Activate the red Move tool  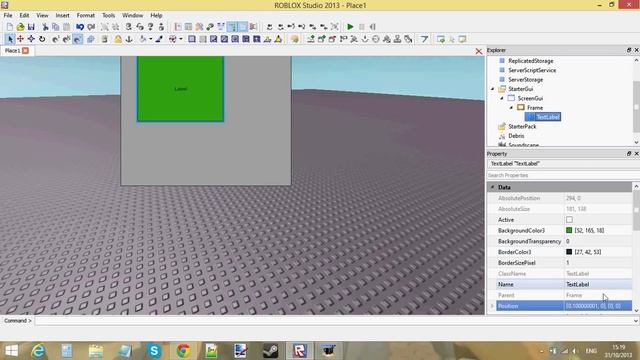coord(20,39)
